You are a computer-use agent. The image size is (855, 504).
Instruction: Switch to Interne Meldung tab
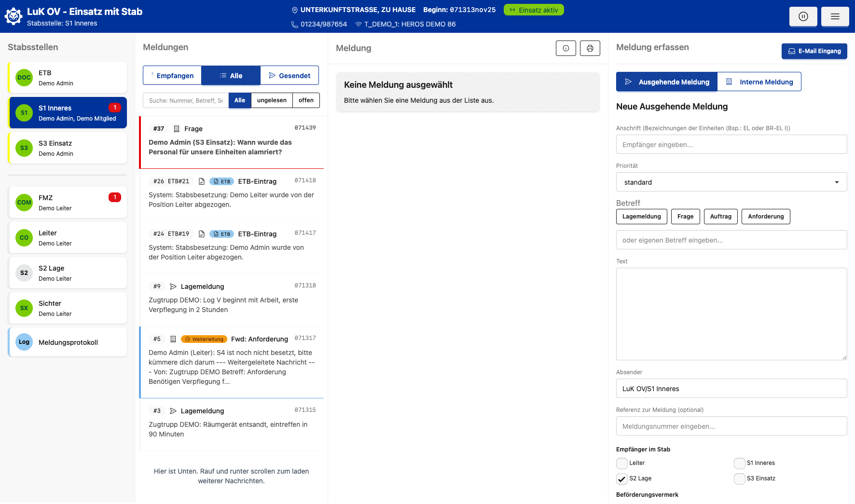point(759,82)
